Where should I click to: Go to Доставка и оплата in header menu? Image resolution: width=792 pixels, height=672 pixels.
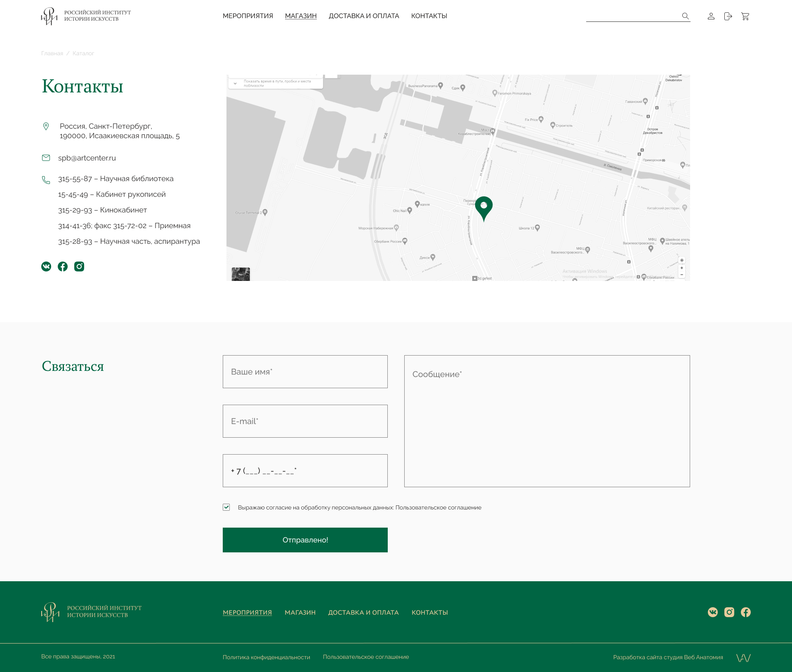click(x=364, y=16)
